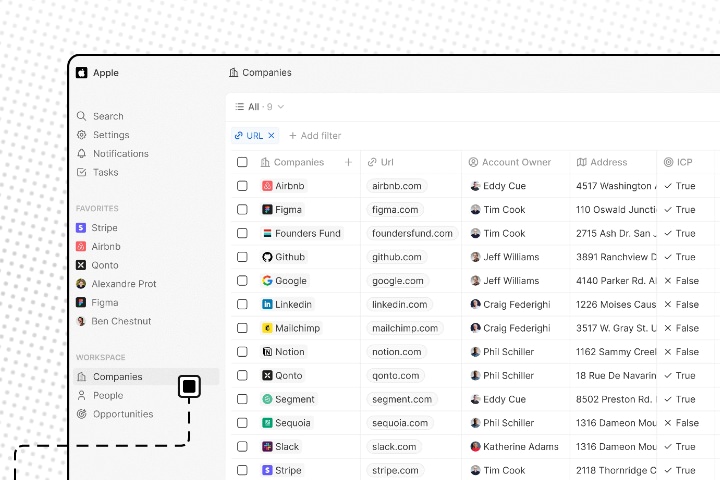Open the Stripe favorite
Viewport: 720px width, 480px height.
click(x=97, y=228)
